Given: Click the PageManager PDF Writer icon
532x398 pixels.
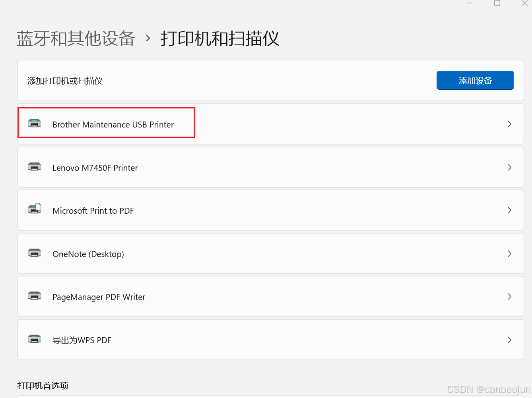Looking at the screenshot, I should [35, 296].
